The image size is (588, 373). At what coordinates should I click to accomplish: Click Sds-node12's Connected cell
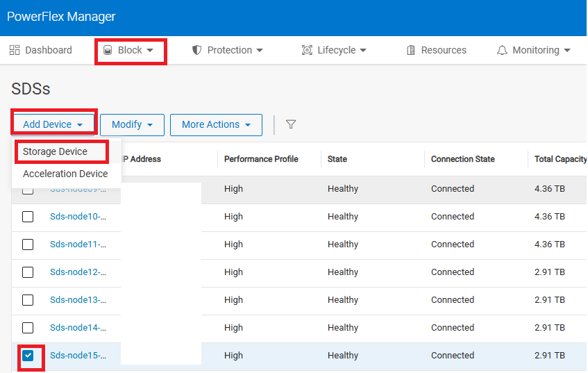coord(453,272)
